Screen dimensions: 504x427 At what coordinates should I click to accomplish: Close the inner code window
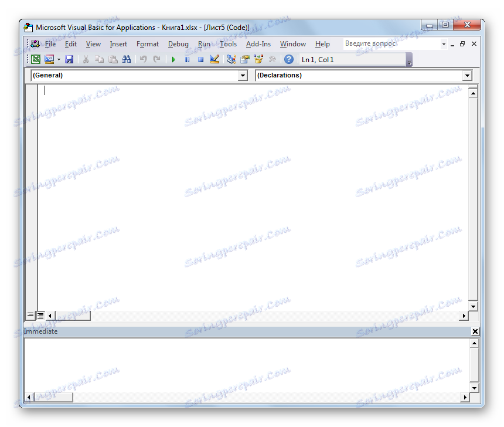474,44
